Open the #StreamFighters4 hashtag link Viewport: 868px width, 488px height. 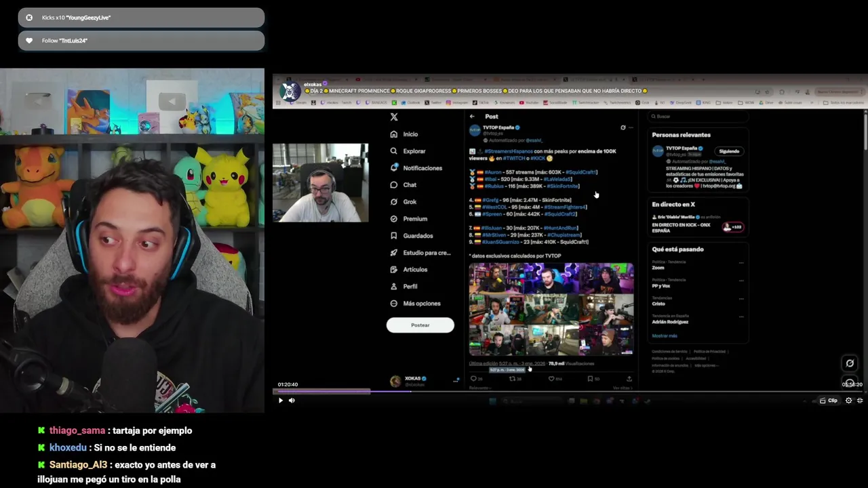click(565, 207)
